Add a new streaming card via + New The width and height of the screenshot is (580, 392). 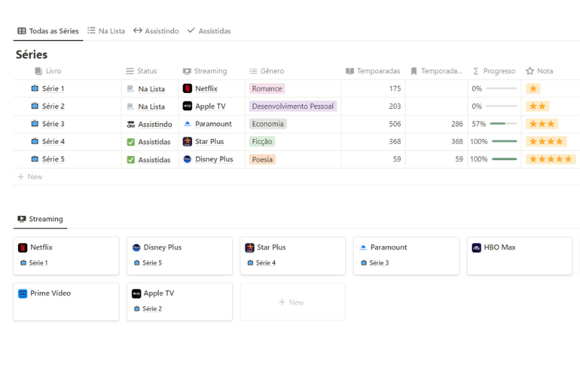point(292,303)
